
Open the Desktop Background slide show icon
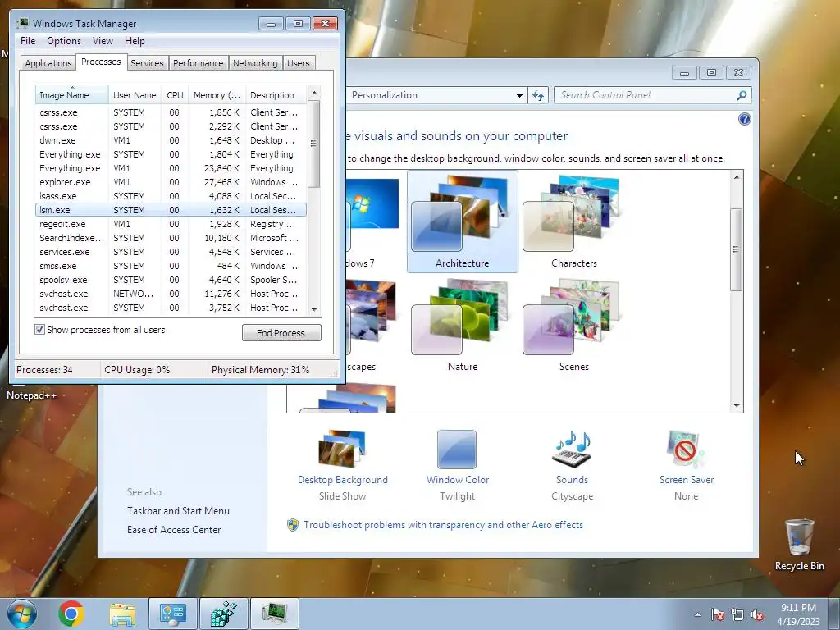tap(342, 449)
